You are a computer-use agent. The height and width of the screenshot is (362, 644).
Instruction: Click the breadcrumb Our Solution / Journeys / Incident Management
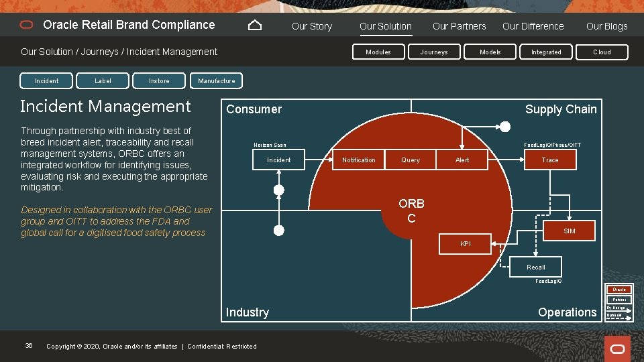(x=119, y=52)
